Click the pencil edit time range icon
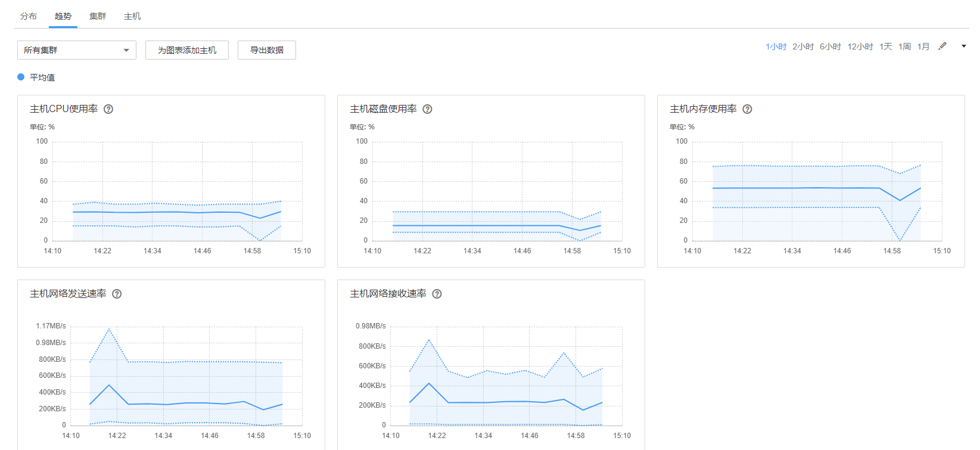Image resolution: width=980 pixels, height=450 pixels. (942, 46)
